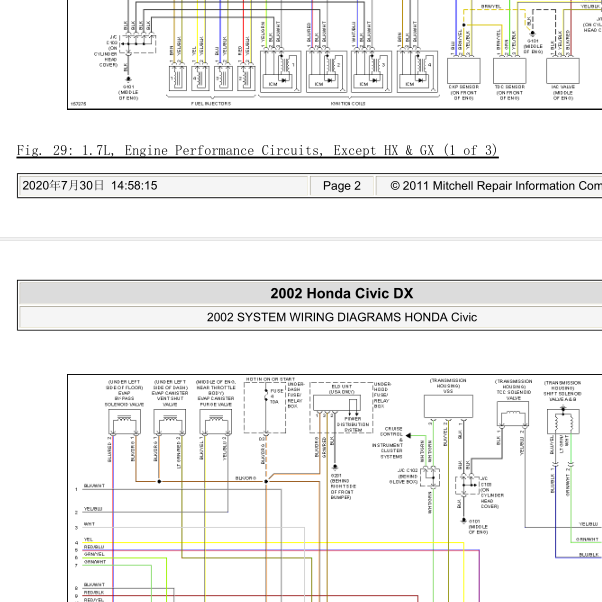This screenshot has height=602, width=602.
Task: Click the J/C C102 behind glove box label
Action: [404, 476]
